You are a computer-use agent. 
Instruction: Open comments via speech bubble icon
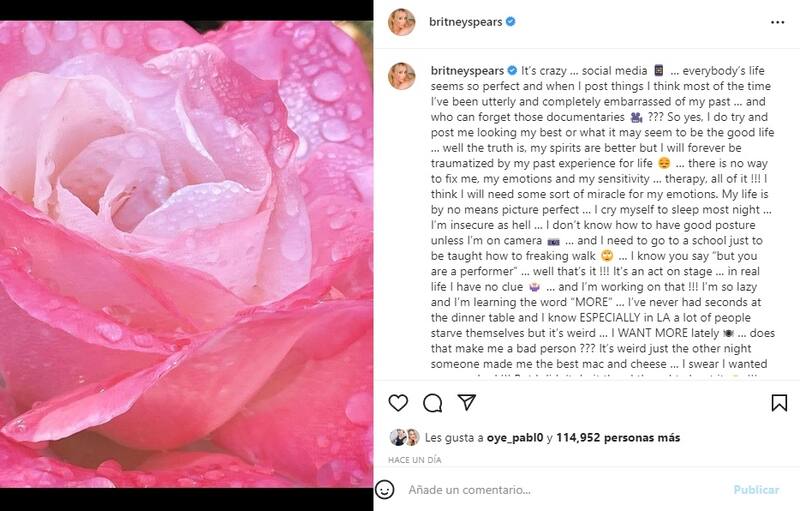432,403
